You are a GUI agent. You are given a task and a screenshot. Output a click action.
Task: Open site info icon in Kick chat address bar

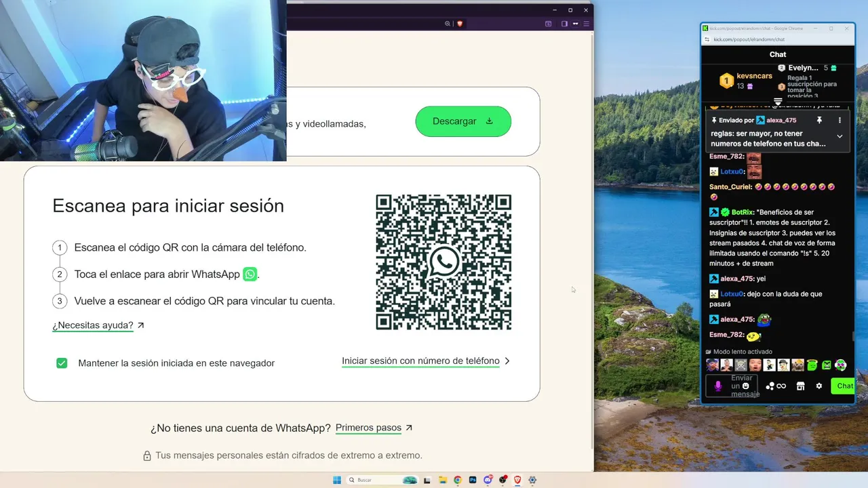(x=708, y=39)
